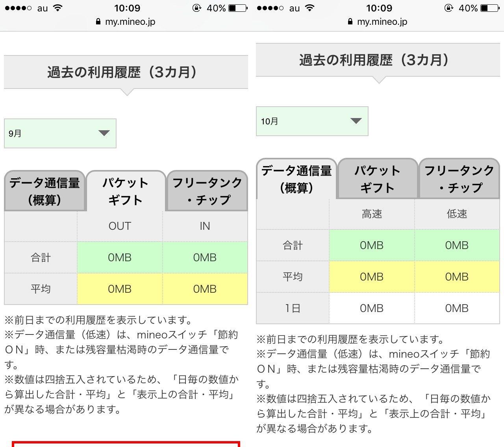Open the フリータンク・チップ tab on the 9月 screen
Screen dimensions: 504x447
click(207, 191)
